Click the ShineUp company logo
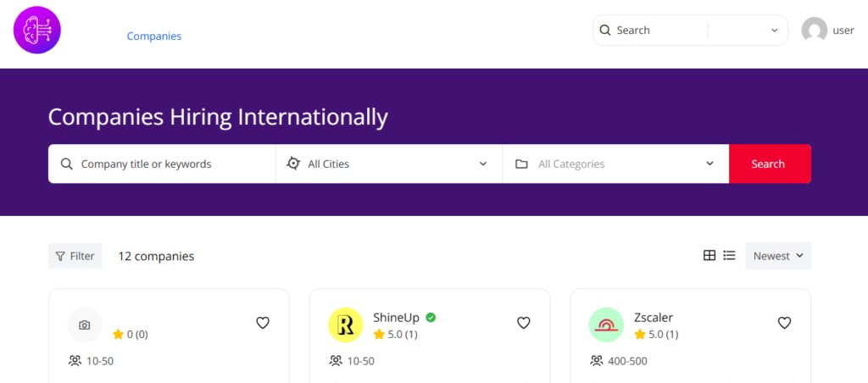Screen dimensions: 868x383 pos(345,325)
